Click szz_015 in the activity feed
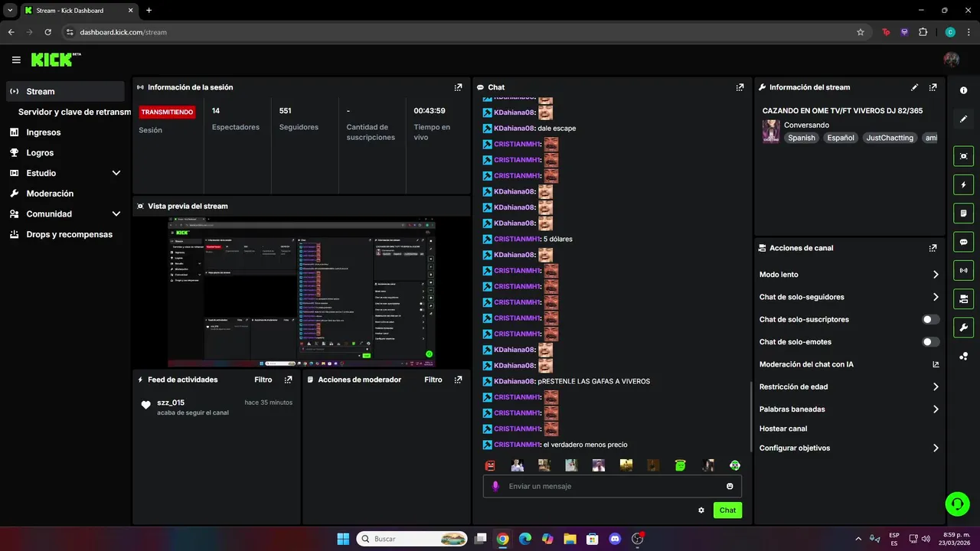This screenshot has height=551, width=980. [x=171, y=403]
